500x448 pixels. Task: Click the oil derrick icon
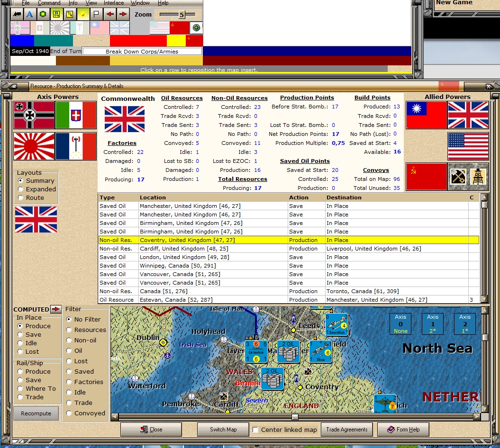pyautogui.click(x=478, y=177)
